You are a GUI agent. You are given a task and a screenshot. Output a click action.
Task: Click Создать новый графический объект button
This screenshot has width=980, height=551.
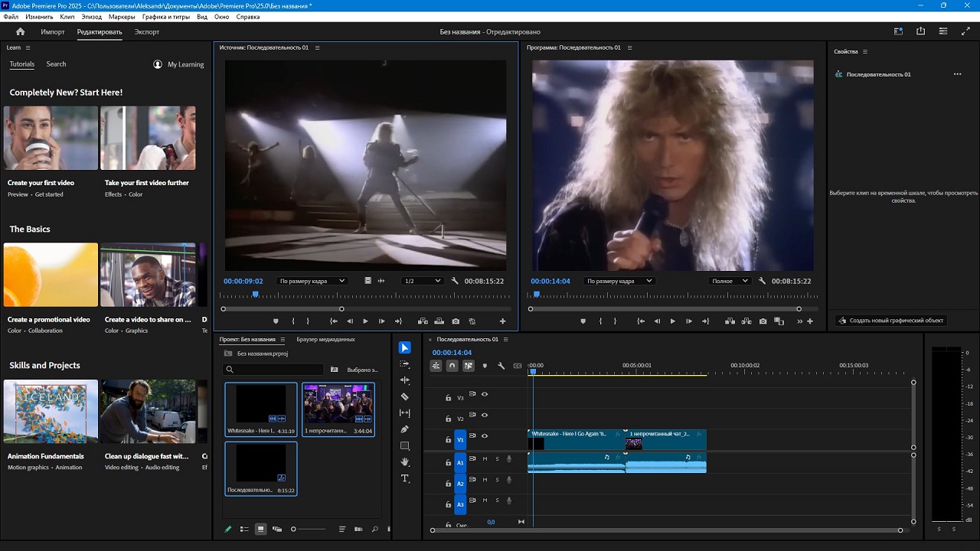(890, 321)
